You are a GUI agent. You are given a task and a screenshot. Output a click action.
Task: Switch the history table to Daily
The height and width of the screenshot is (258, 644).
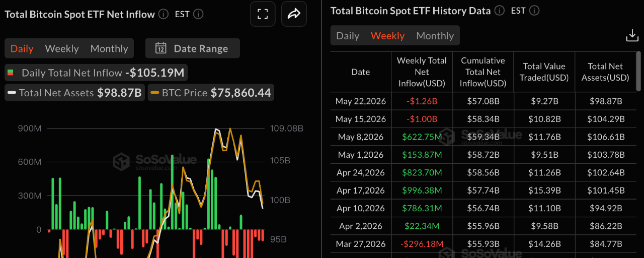pos(348,36)
